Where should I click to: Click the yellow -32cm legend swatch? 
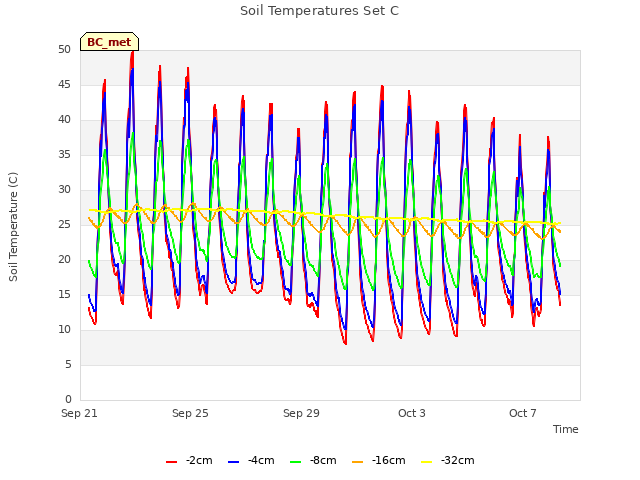pyautogui.click(x=427, y=462)
